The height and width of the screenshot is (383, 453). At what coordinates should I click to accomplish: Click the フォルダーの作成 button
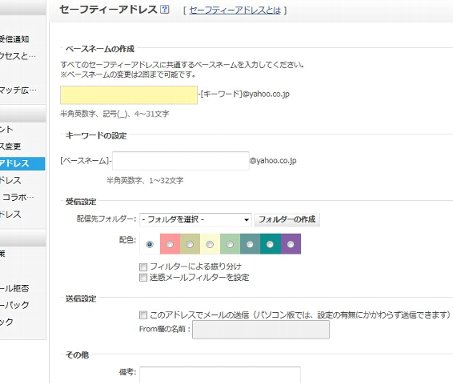[287, 220]
